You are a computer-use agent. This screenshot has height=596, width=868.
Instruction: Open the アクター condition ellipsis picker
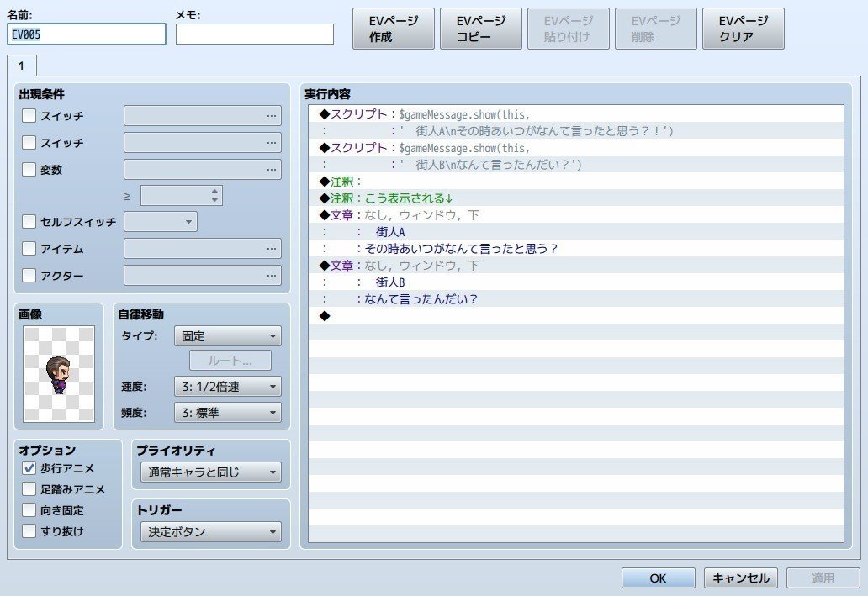click(x=272, y=275)
